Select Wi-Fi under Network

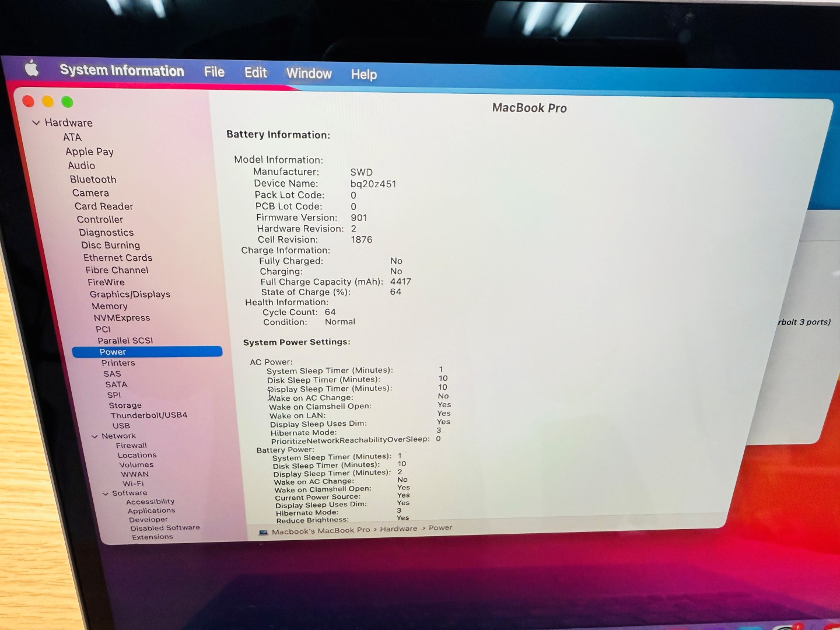click(133, 484)
